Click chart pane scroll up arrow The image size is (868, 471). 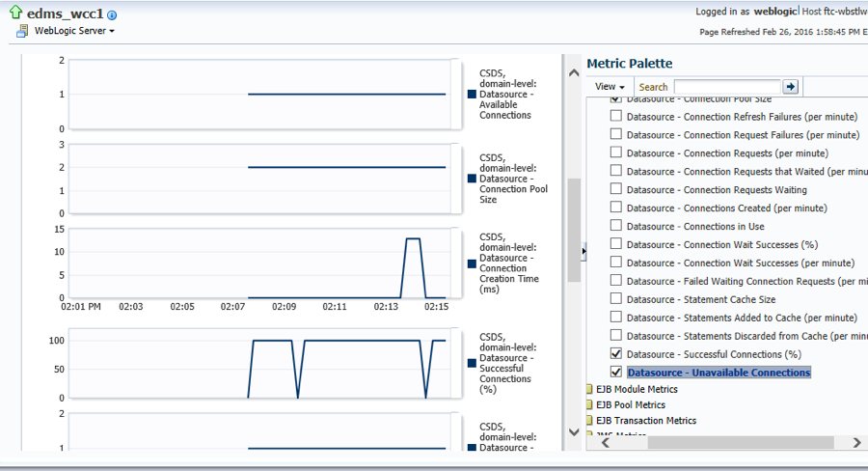574,72
